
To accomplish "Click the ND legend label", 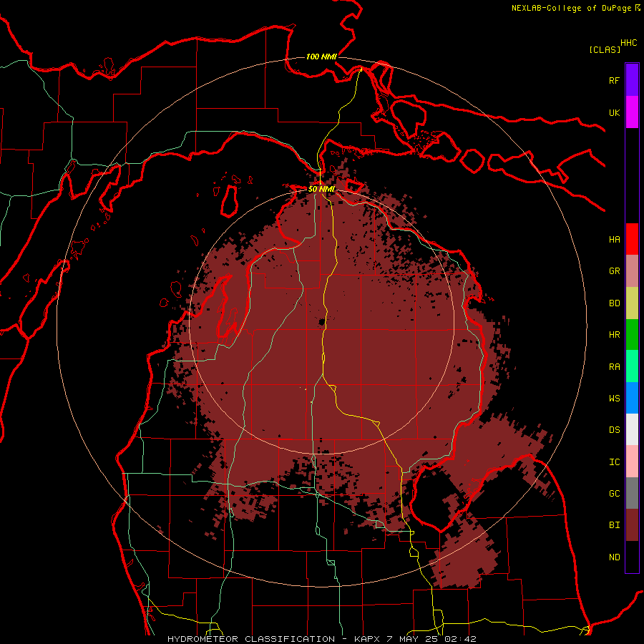I will [614, 557].
